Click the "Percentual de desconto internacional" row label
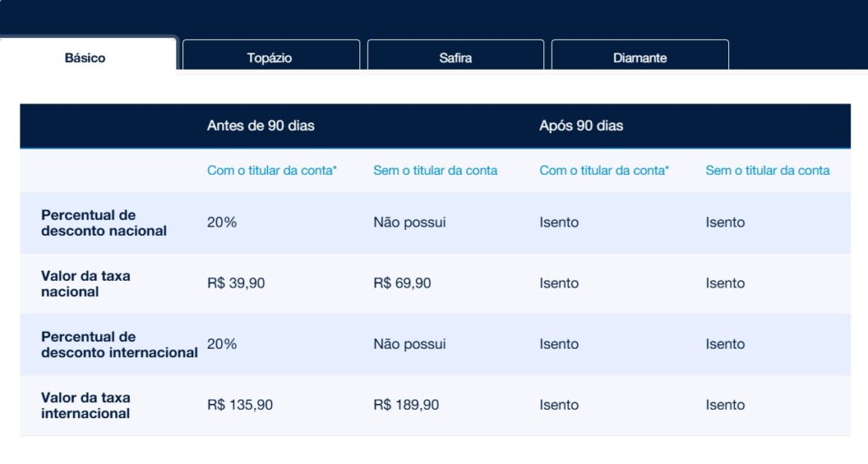 pyautogui.click(x=119, y=344)
